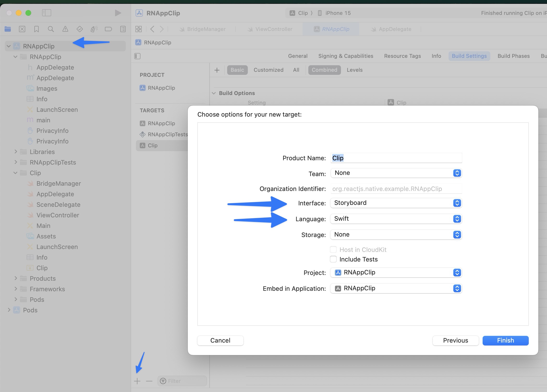This screenshot has height=392, width=547.
Task: Open the Storage dropdown
Action: [396, 235]
